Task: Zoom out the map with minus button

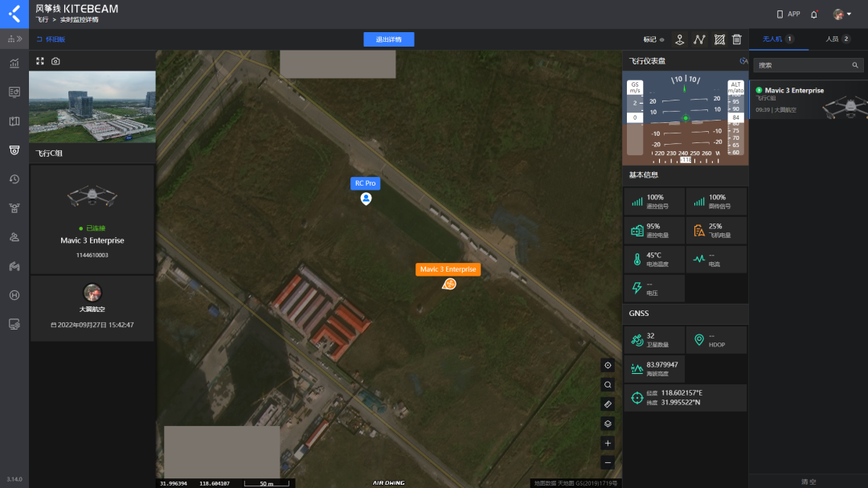Action: (608, 462)
